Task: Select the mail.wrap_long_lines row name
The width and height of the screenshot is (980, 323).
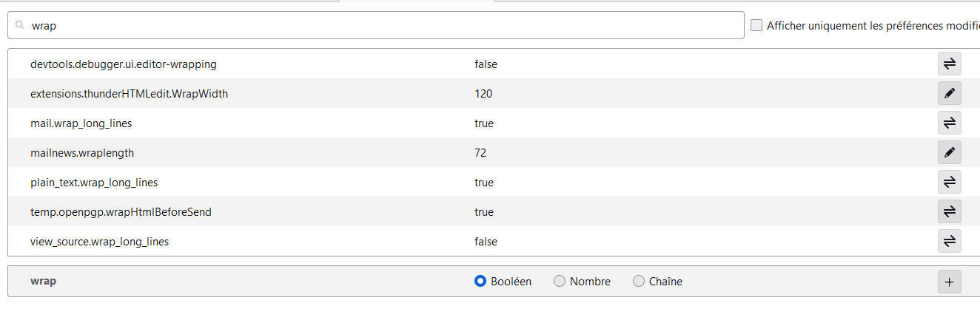Action: pos(81,123)
